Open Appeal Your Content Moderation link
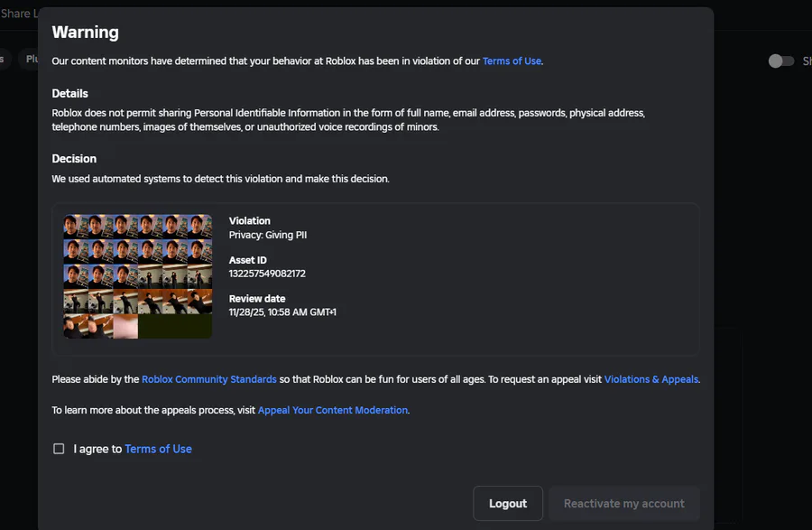Image resolution: width=812 pixels, height=530 pixels. (x=333, y=410)
